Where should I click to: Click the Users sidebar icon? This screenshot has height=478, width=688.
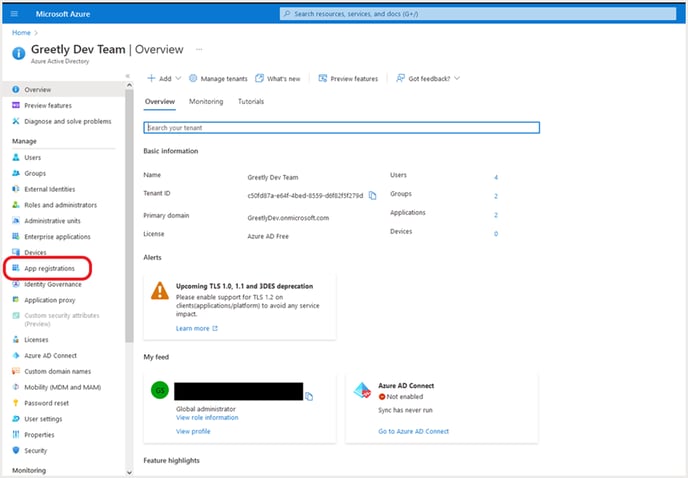pos(16,157)
